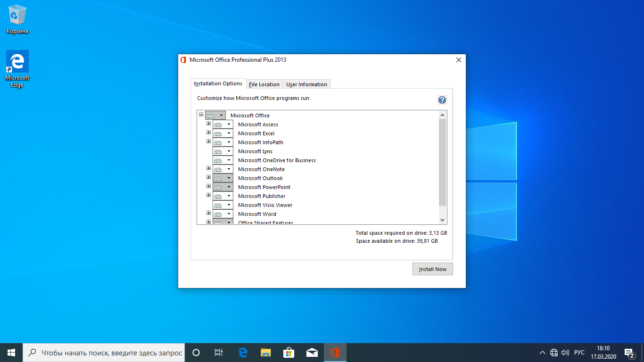This screenshot has height=362, width=644.
Task: Switch input language via РУС indicator
Action: click(579, 353)
